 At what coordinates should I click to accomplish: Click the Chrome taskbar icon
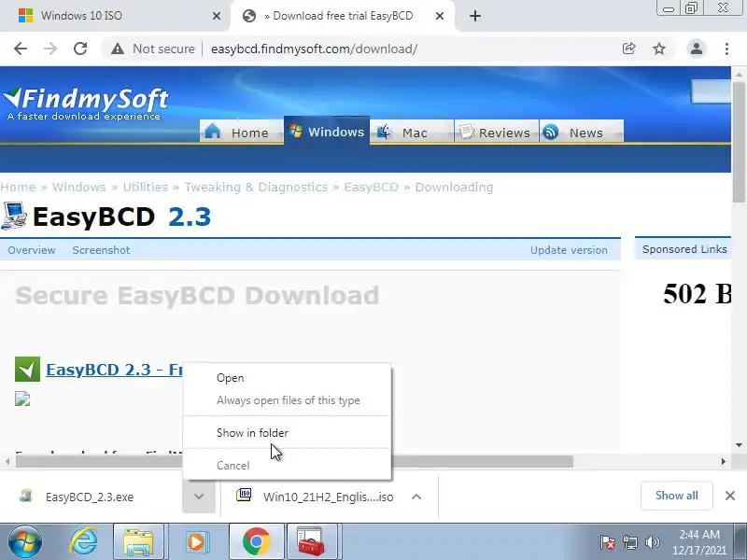pyautogui.click(x=256, y=541)
